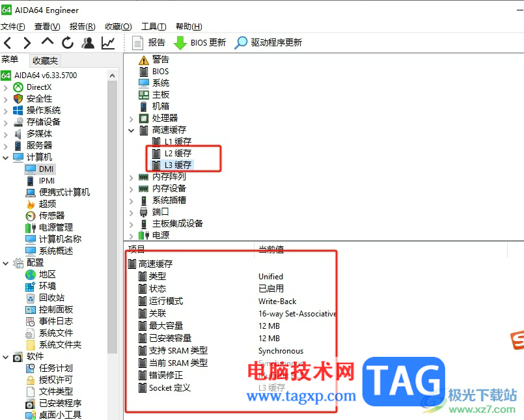Select the L2 缓存 entry
The image size is (524, 420).
pyautogui.click(x=172, y=154)
